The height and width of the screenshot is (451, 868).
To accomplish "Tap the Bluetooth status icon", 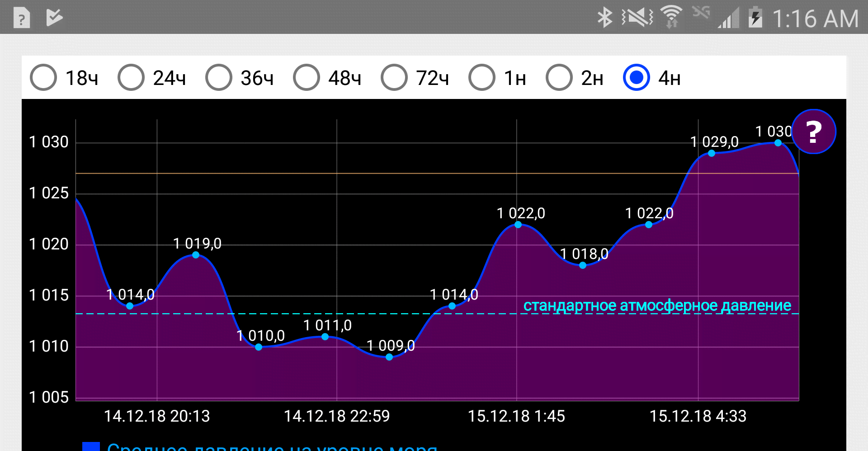I will coord(605,18).
